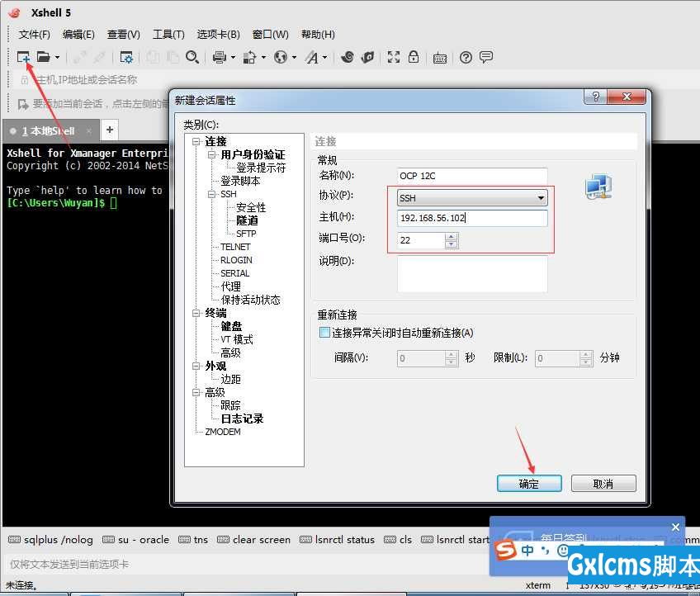Image resolution: width=700 pixels, height=596 pixels.
Task: Click the Print icon in toolbar
Action: pos(220,57)
